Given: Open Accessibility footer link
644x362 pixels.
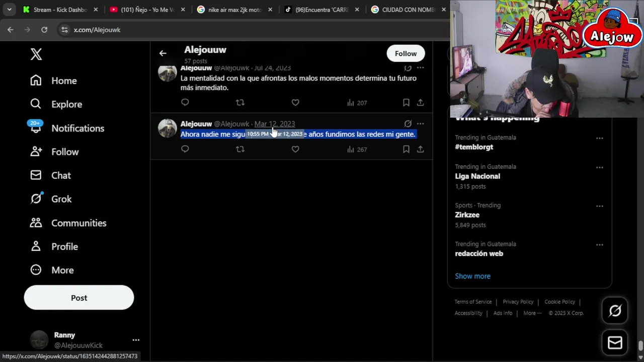Looking at the screenshot, I should (x=468, y=313).
